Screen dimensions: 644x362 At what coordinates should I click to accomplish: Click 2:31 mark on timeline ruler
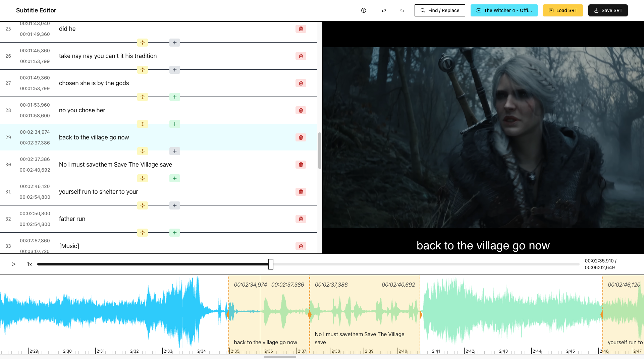coord(101,351)
